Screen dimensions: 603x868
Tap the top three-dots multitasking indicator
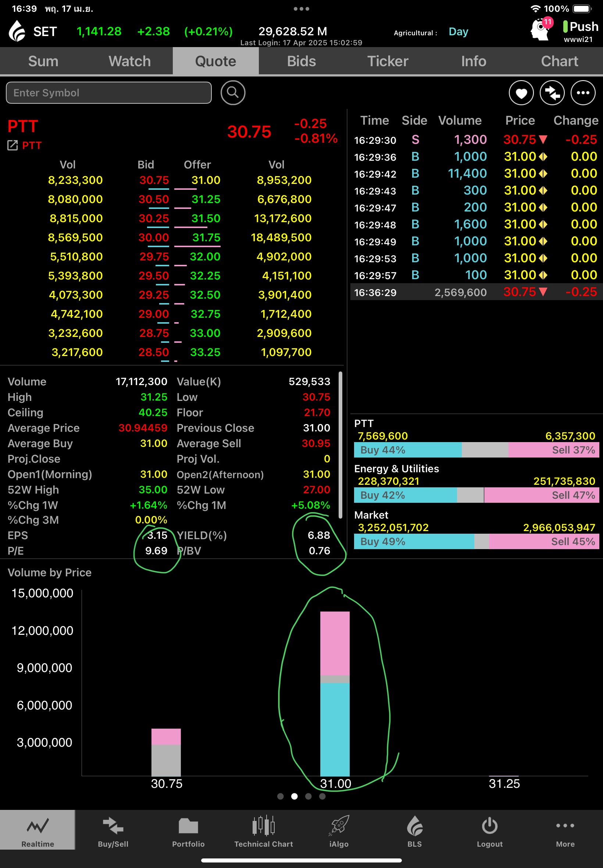(x=301, y=9)
